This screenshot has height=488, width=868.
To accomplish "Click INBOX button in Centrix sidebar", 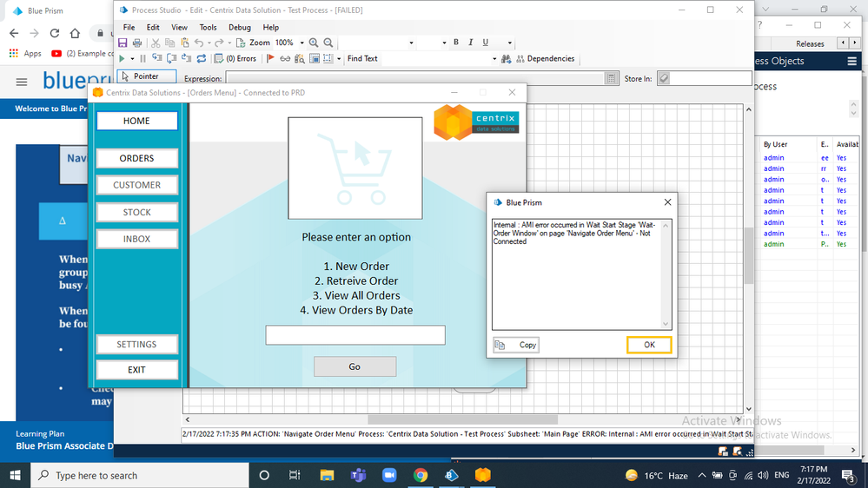I will 136,239.
